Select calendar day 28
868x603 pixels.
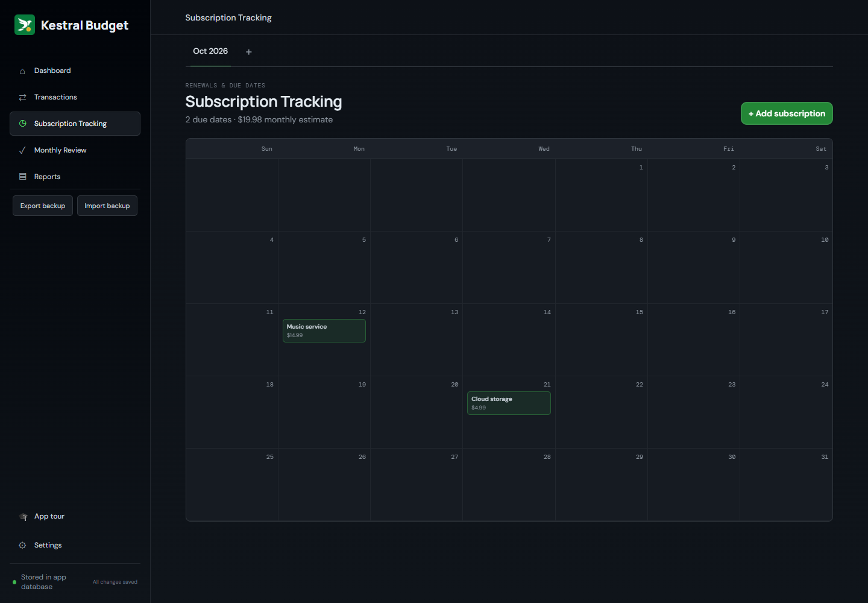(x=509, y=485)
